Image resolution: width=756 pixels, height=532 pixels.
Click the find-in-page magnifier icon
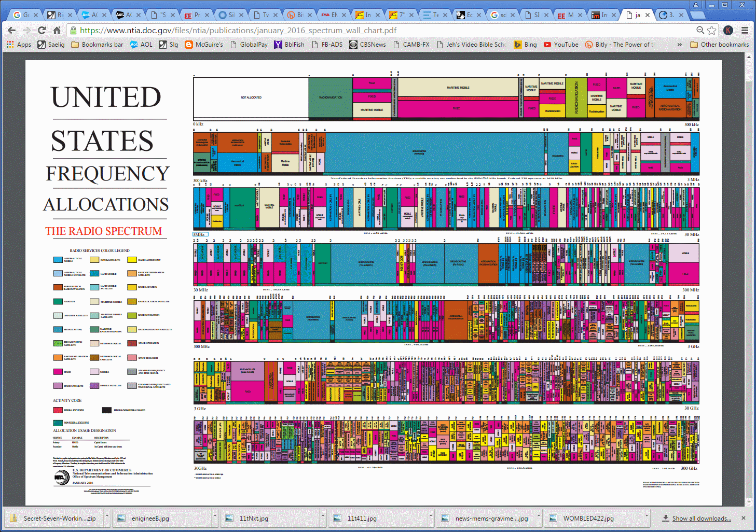point(699,30)
